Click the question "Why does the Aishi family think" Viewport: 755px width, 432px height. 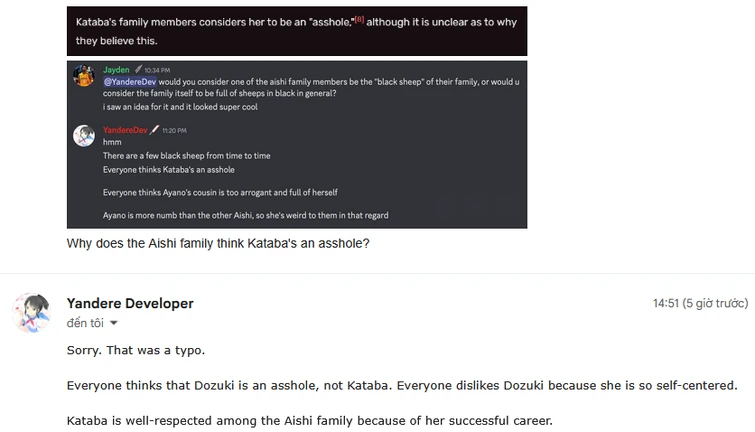pos(218,243)
